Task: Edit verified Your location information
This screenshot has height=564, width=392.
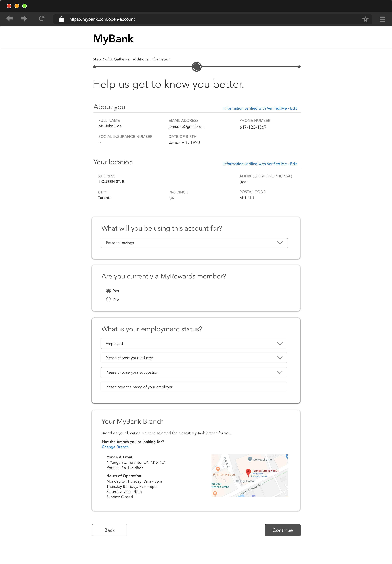Action: [x=293, y=164]
